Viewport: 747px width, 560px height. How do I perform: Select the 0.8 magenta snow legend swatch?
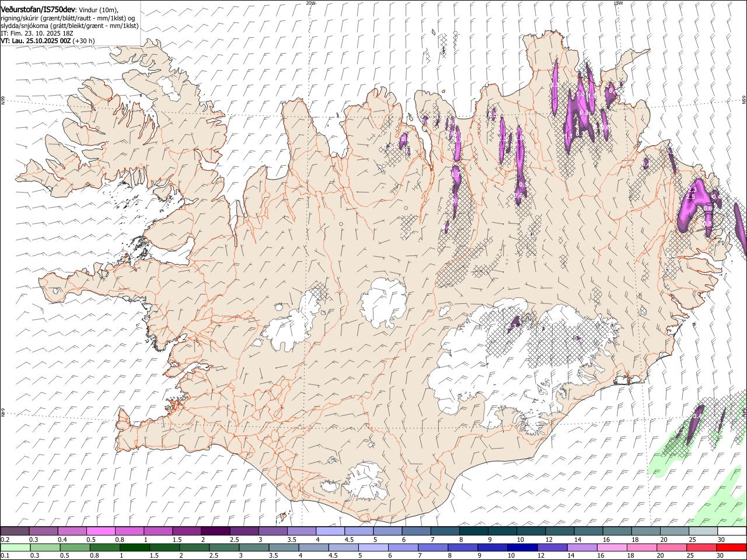coord(129,531)
